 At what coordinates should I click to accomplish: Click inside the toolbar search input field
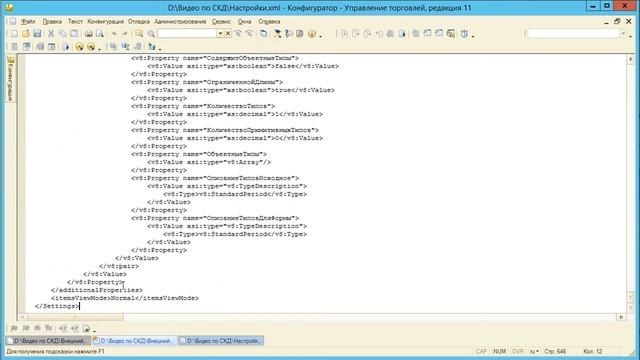click(x=187, y=33)
